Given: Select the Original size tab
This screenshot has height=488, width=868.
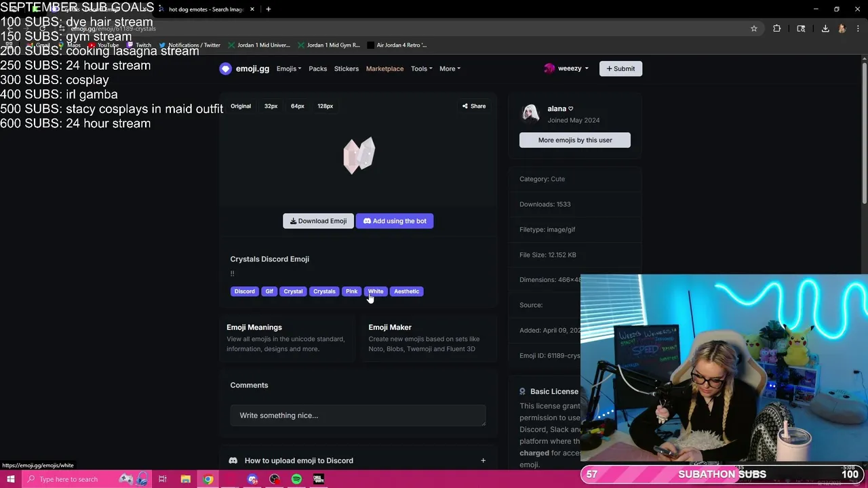Looking at the screenshot, I should pos(241,106).
